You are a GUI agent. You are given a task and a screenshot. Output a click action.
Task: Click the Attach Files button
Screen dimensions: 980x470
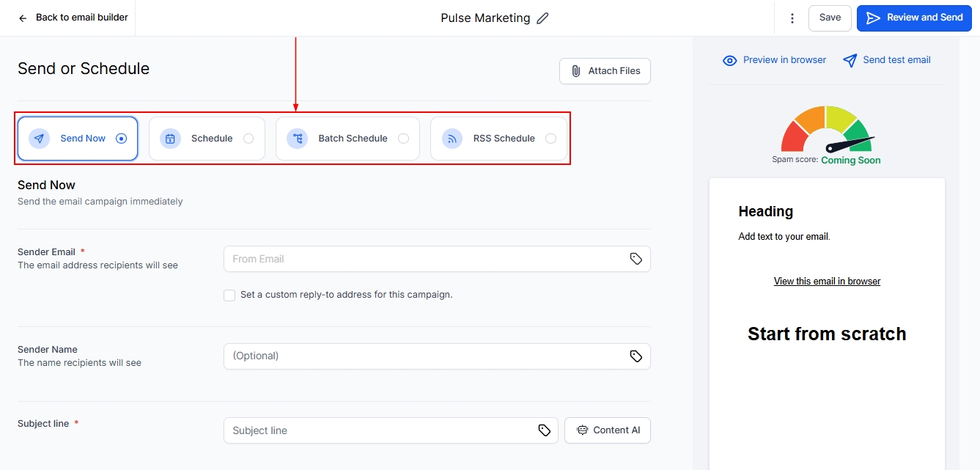(x=605, y=71)
